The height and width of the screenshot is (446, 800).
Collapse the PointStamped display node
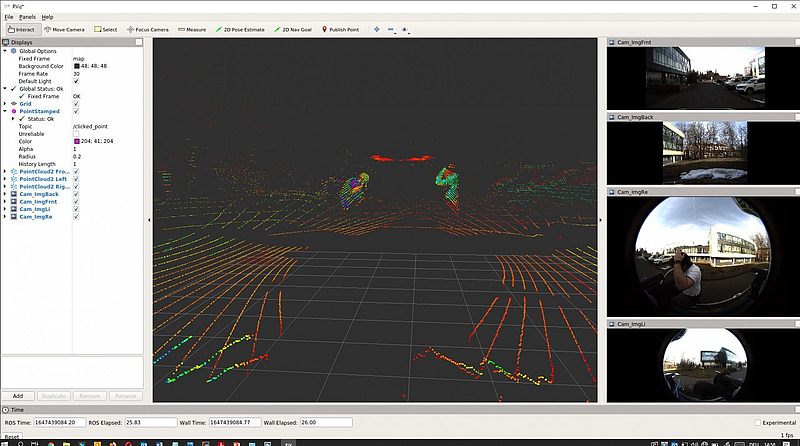click(x=5, y=111)
